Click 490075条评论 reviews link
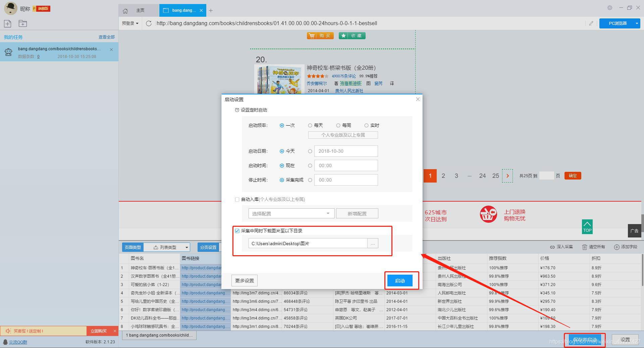This screenshot has height=348, width=644. [x=344, y=76]
